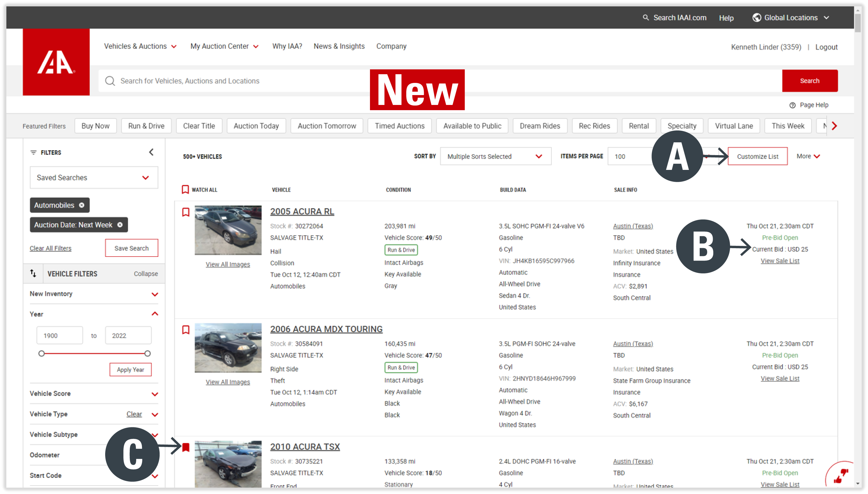Collapse the Filters sidebar with the left chevron
Viewport: 868px width, 494px height.
152,152
